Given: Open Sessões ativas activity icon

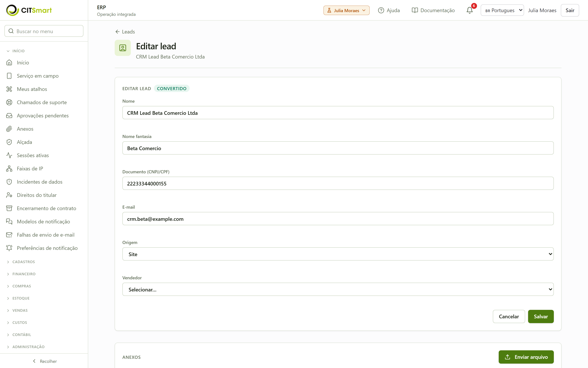Looking at the screenshot, I should pos(9,155).
